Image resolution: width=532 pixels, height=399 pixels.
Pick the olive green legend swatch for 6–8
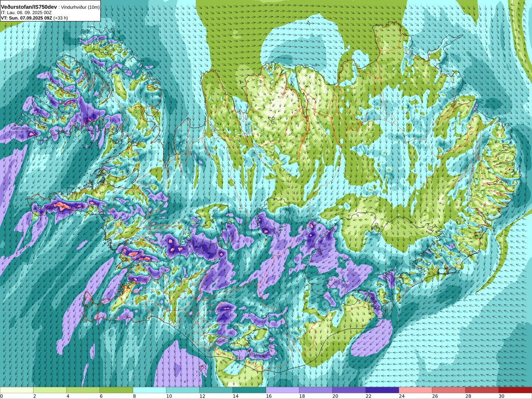pyautogui.click(x=116, y=390)
